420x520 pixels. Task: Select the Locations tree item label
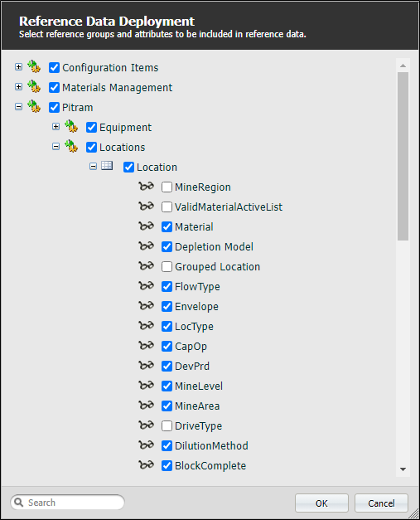pos(123,148)
